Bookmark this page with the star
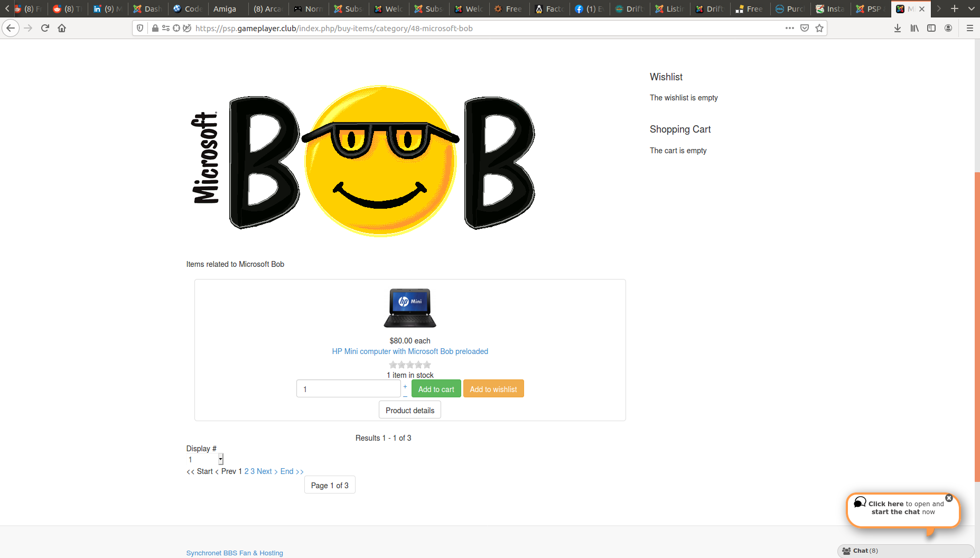The height and width of the screenshot is (558, 980). pyautogui.click(x=819, y=28)
